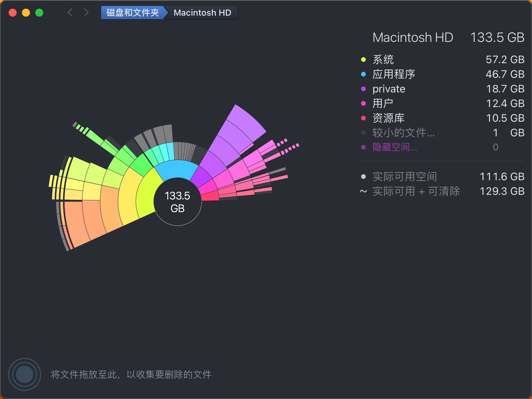Click the back navigation arrow
Screen dimensions: 532x399
click(x=70, y=13)
